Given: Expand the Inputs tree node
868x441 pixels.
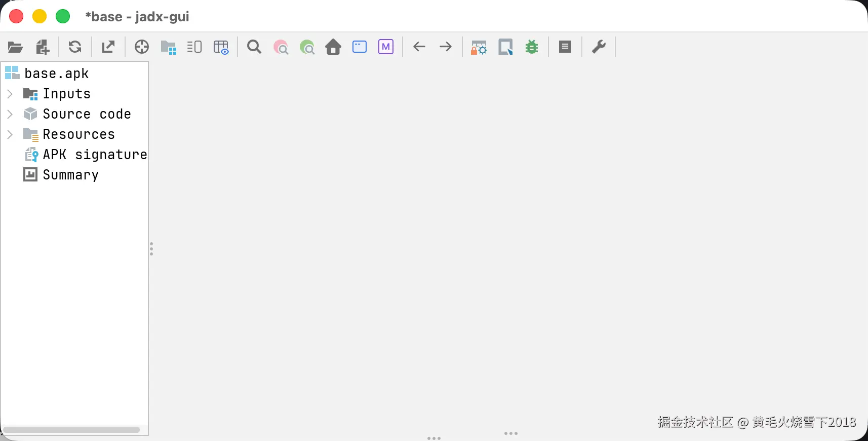Looking at the screenshot, I should [x=10, y=94].
